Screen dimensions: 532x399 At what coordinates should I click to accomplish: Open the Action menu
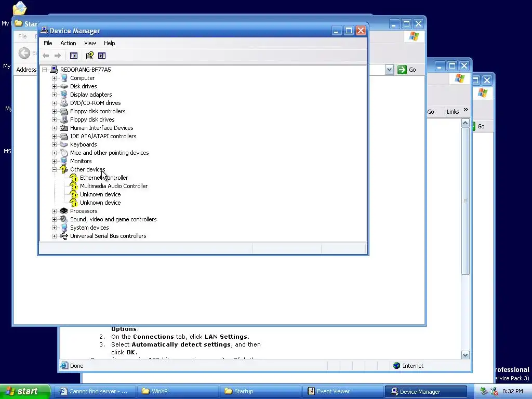pyautogui.click(x=68, y=43)
